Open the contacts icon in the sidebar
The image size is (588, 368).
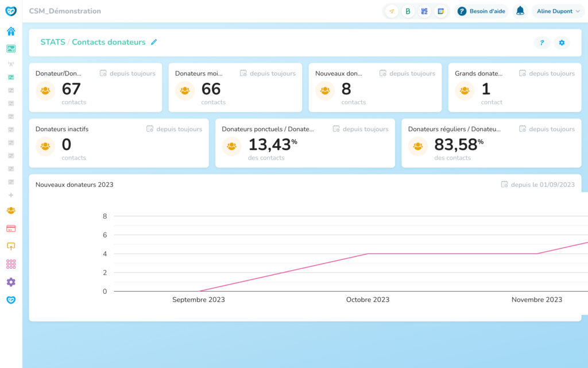click(11, 210)
